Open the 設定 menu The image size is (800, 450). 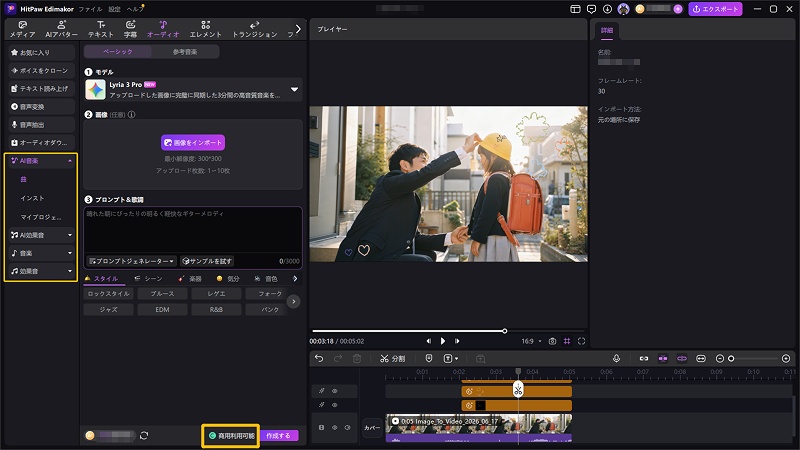(114, 9)
